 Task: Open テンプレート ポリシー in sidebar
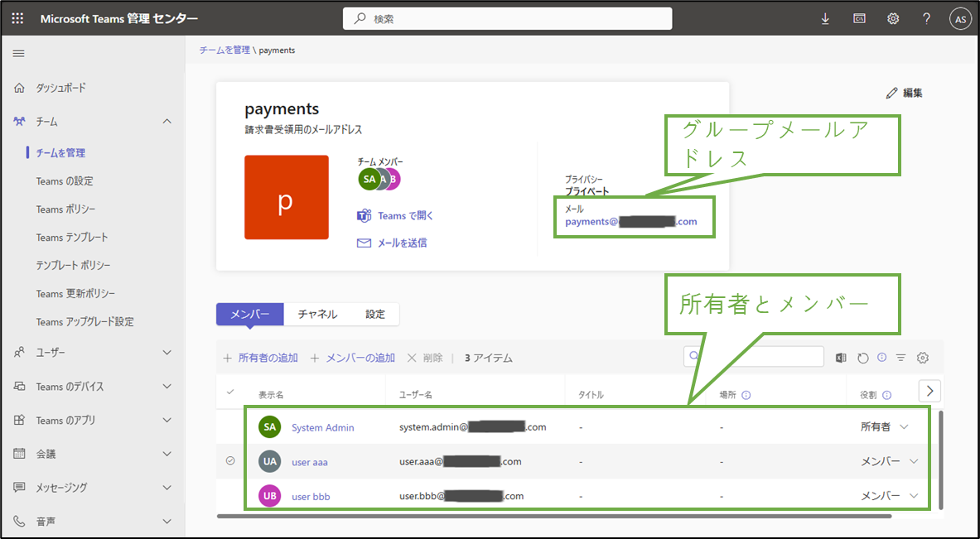point(73,266)
